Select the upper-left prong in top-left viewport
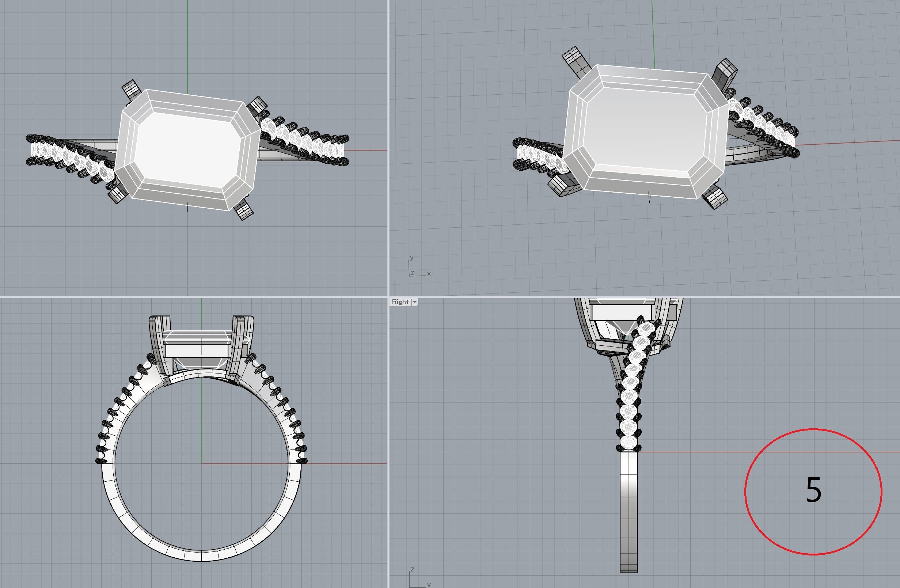900x588 pixels. coord(132,89)
